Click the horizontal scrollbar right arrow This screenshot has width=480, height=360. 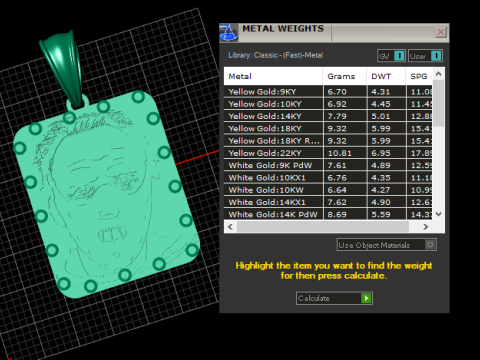426,227
